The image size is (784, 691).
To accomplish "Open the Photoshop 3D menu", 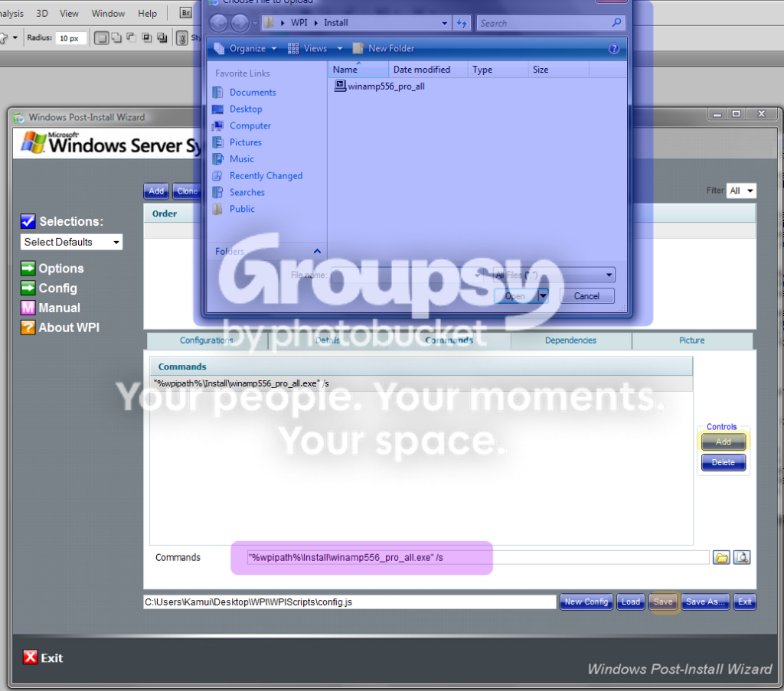I will tap(42, 14).
